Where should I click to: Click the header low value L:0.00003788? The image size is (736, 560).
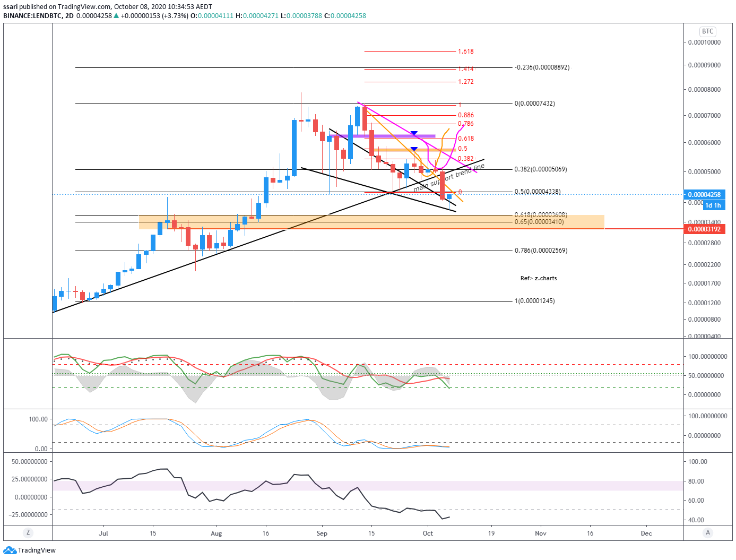[301, 16]
